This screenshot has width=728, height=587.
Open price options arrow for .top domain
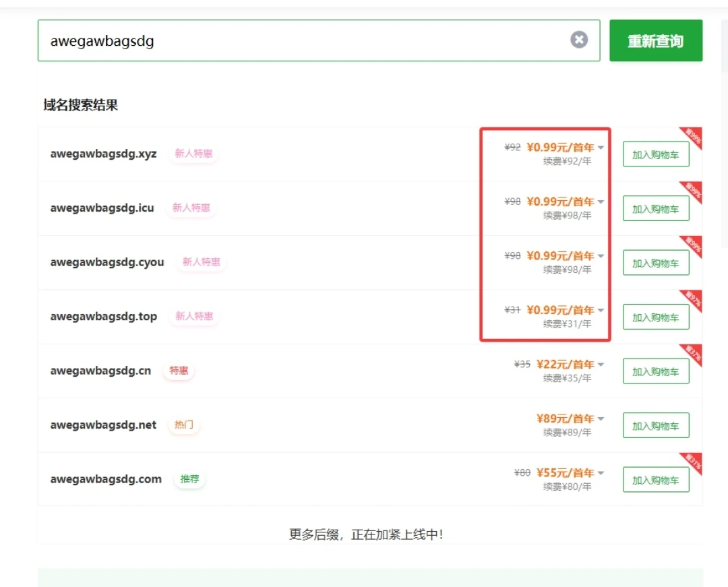click(601, 310)
